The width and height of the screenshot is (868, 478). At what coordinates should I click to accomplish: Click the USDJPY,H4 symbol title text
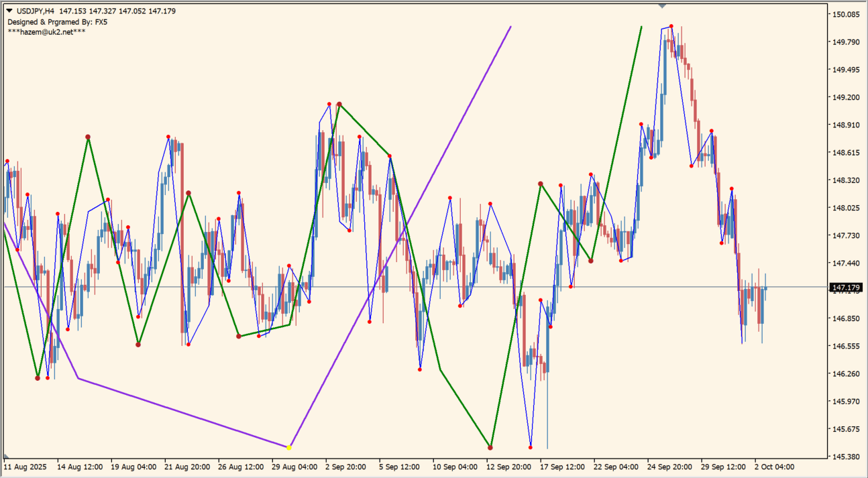(x=36, y=11)
